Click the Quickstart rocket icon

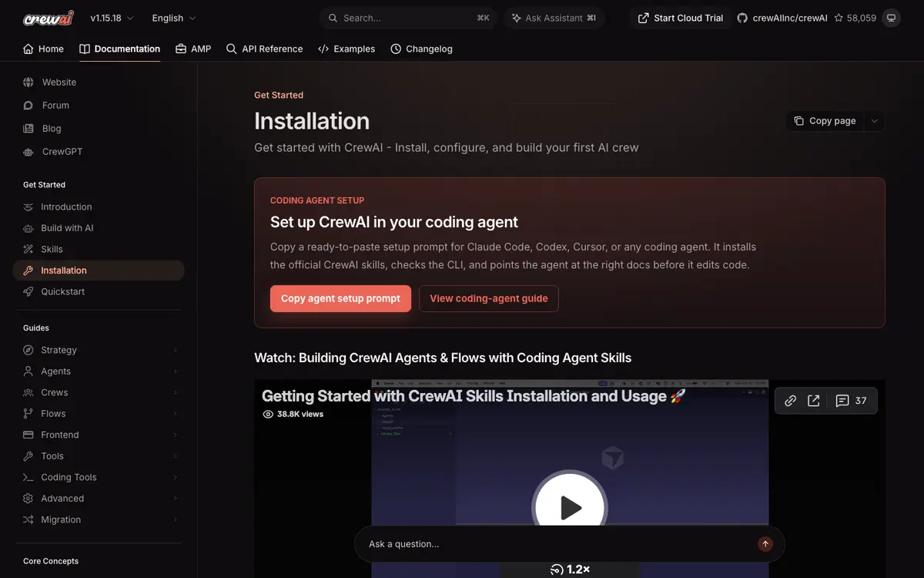tap(28, 291)
